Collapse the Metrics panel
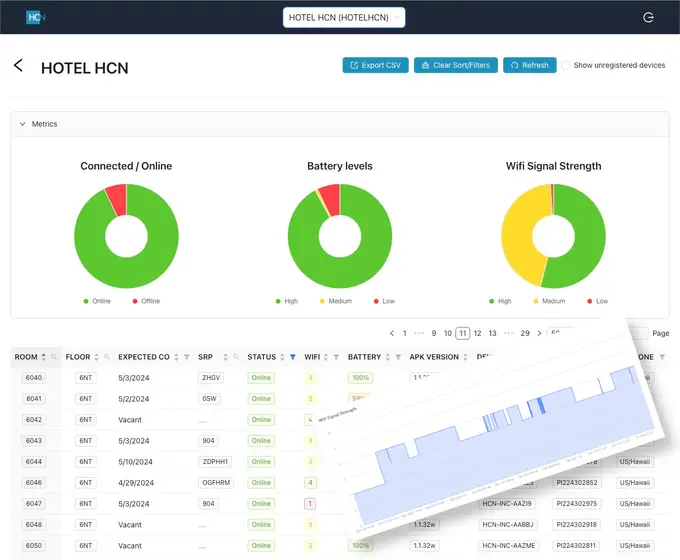The height and width of the screenshot is (560, 680). coord(23,124)
